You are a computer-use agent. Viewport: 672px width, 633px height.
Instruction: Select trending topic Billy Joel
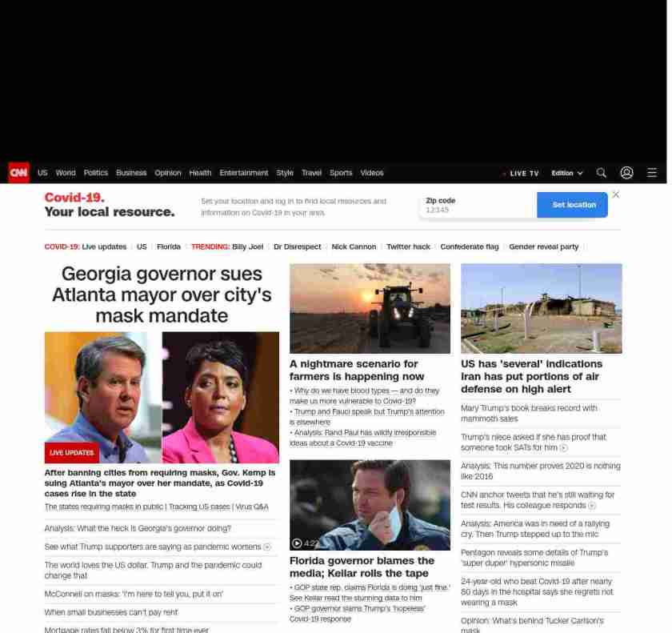pos(247,247)
